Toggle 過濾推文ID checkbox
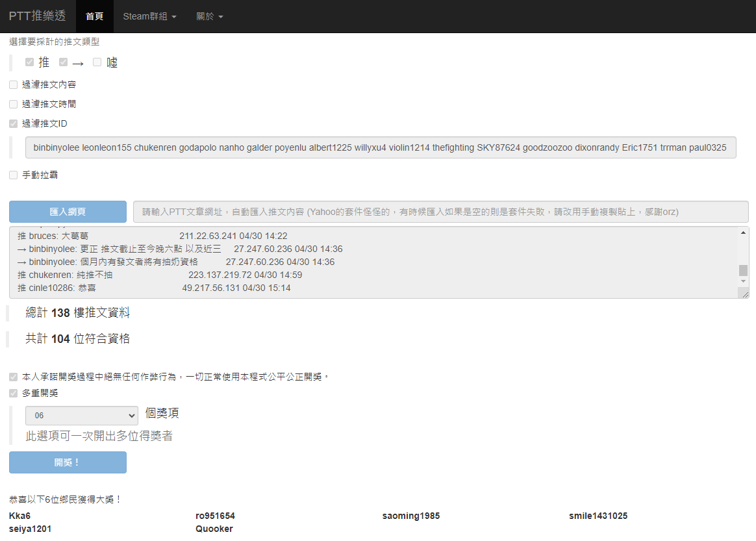Viewport: 756px width, 541px height. pos(14,124)
